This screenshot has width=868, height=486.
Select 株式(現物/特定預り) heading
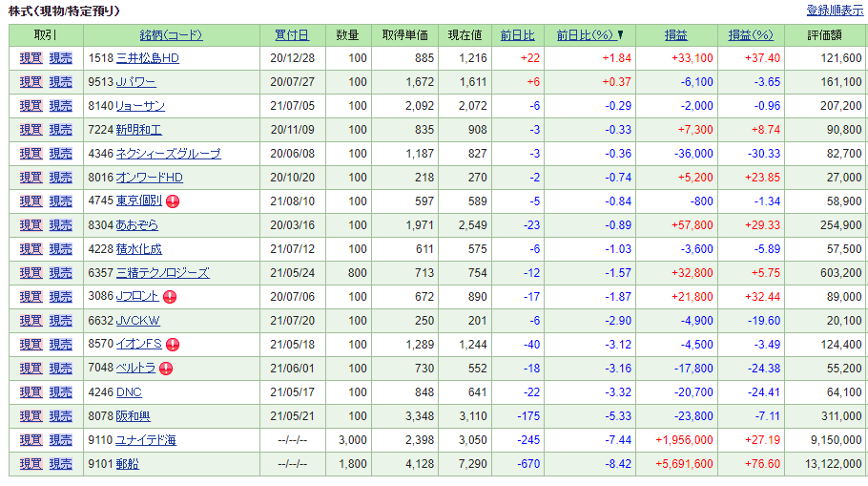tap(64, 11)
